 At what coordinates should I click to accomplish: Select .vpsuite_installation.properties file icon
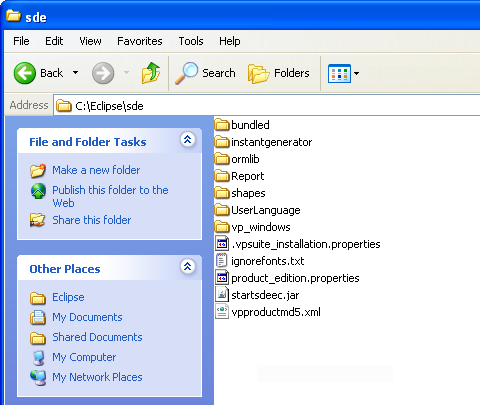click(x=222, y=244)
